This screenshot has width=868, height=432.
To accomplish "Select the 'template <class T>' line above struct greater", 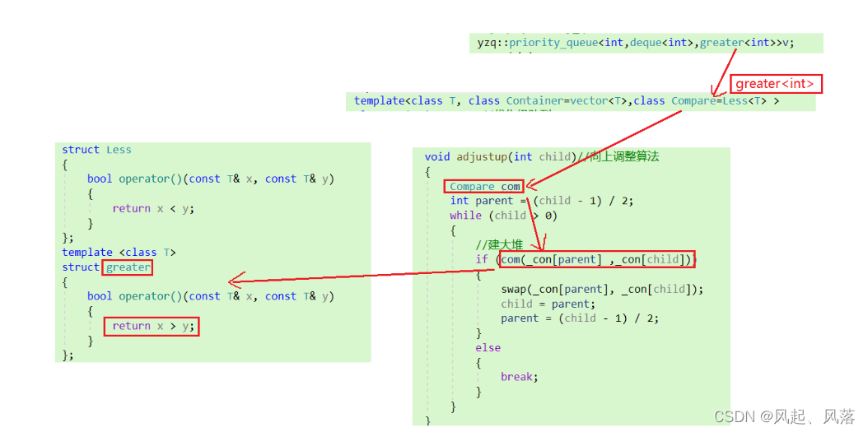I will coord(119,253).
